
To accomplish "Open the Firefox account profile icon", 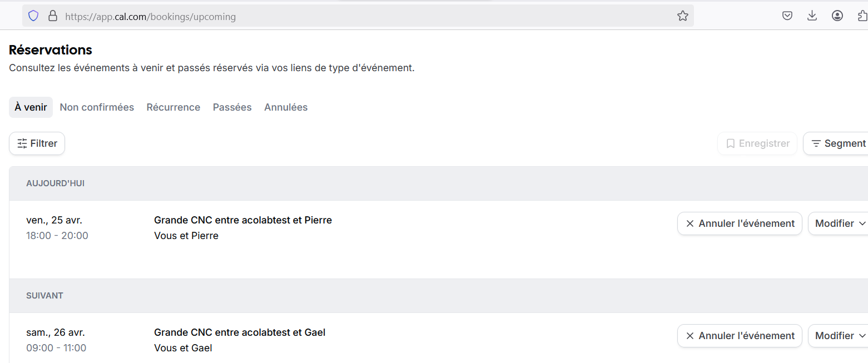I will [x=837, y=16].
